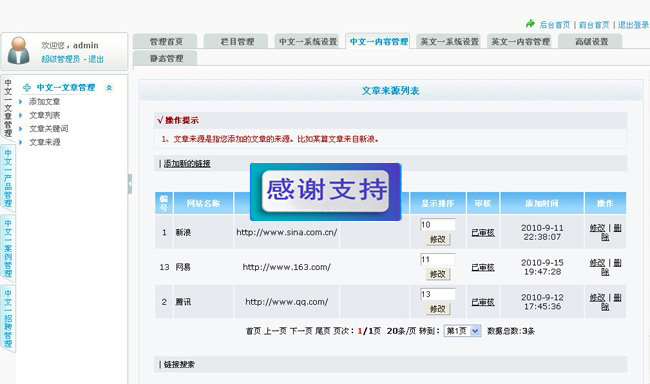Click 尾页 in the pagination

pos(323,331)
